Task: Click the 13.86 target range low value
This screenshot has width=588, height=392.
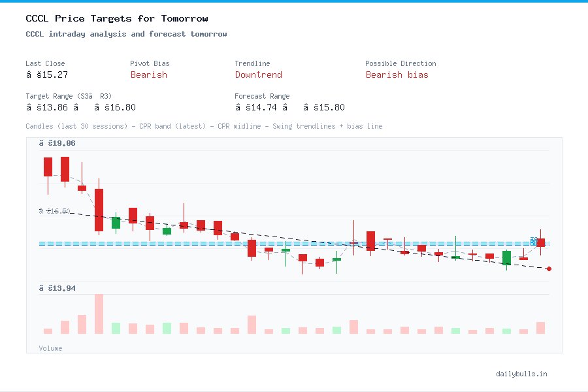Action: 47,107
